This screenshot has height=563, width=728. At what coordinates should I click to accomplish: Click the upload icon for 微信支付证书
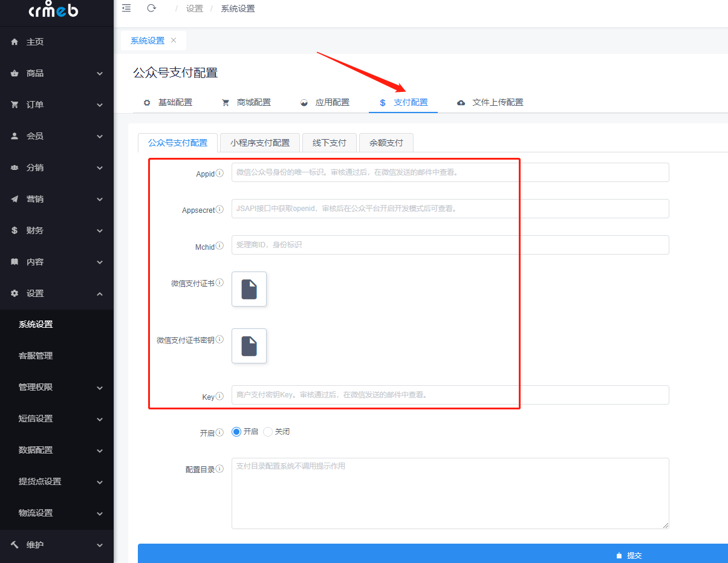(249, 289)
